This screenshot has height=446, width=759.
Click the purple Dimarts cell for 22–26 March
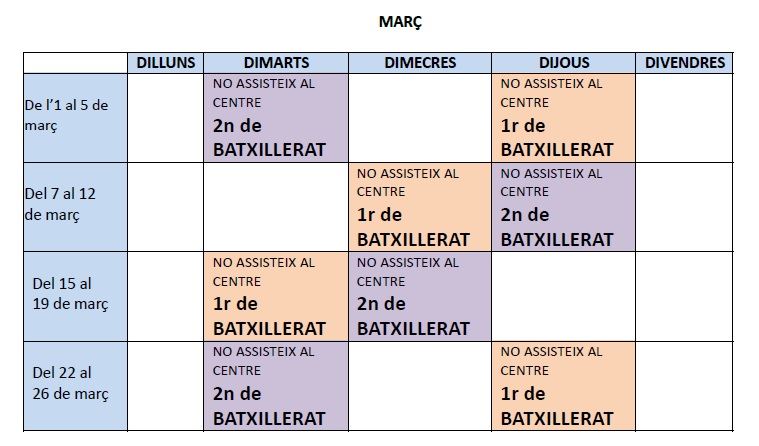tap(276, 385)
